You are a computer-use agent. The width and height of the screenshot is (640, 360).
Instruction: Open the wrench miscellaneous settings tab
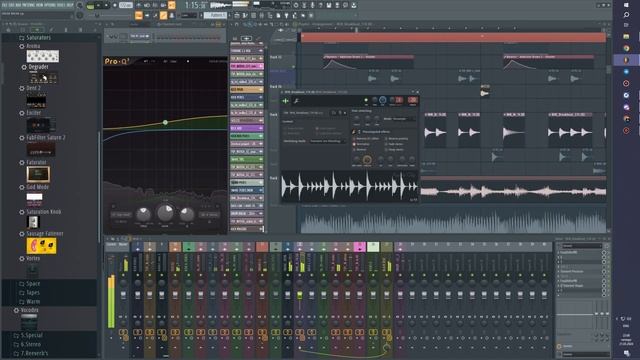coord(297,101)
